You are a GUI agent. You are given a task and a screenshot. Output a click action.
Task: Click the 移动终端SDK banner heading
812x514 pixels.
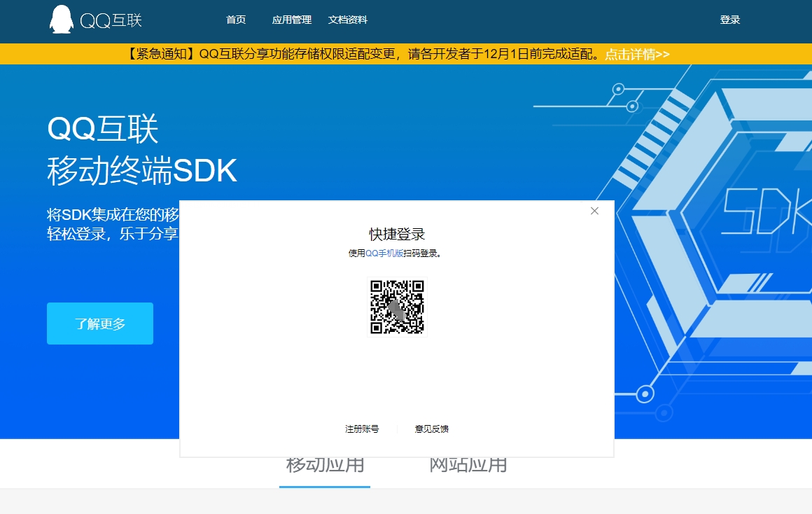click(142, 170)
